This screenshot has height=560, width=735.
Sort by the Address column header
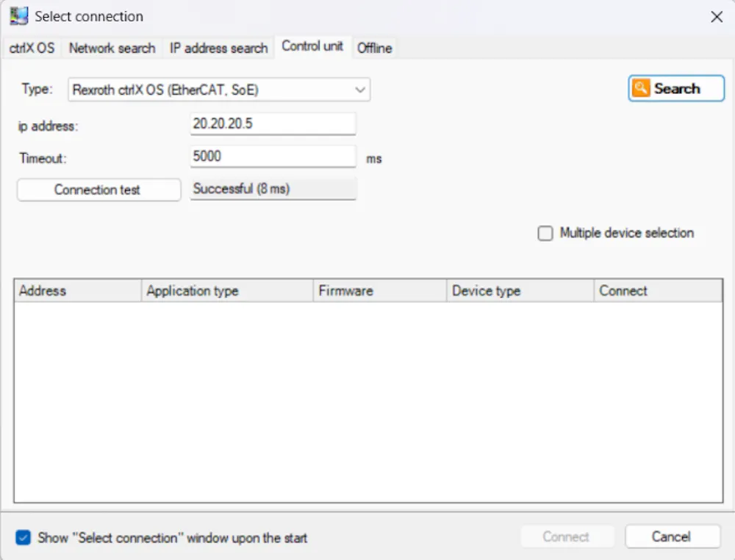[x=78, y=291]
